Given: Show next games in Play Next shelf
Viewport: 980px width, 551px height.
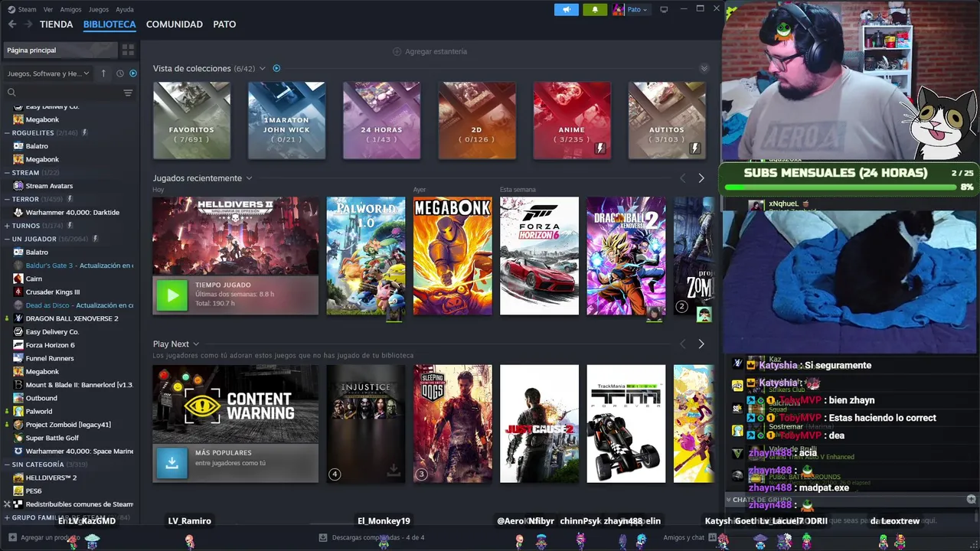Looking at the screenshot, I should (x=701, y=344).
